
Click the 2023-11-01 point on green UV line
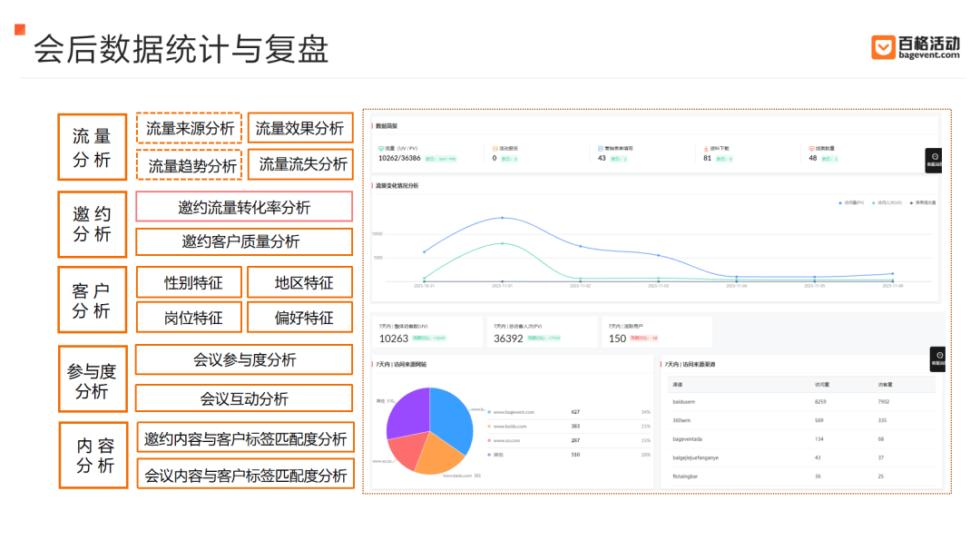[503, 243]
